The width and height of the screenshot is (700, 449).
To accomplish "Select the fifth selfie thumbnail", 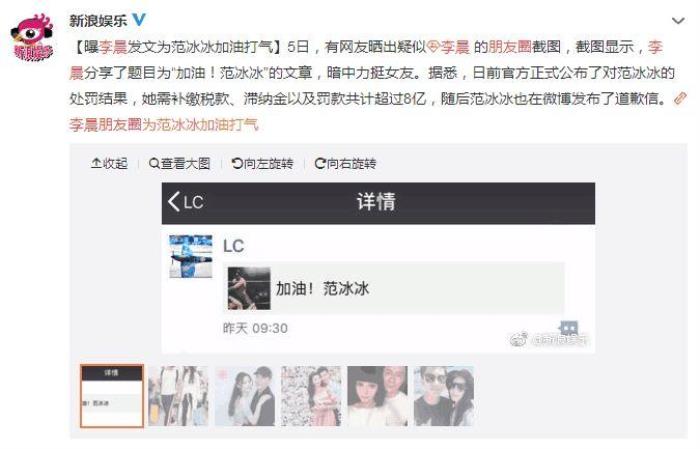I will point(377,396).
